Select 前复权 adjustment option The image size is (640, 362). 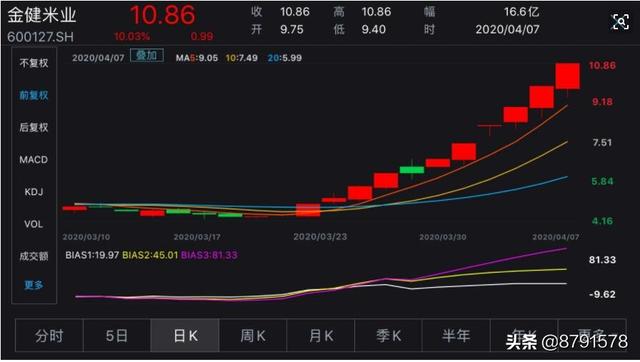point(34,95)
